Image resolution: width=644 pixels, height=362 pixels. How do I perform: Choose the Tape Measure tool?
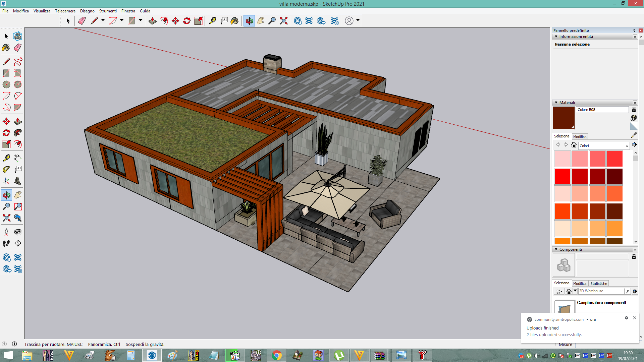coord(6,158)
